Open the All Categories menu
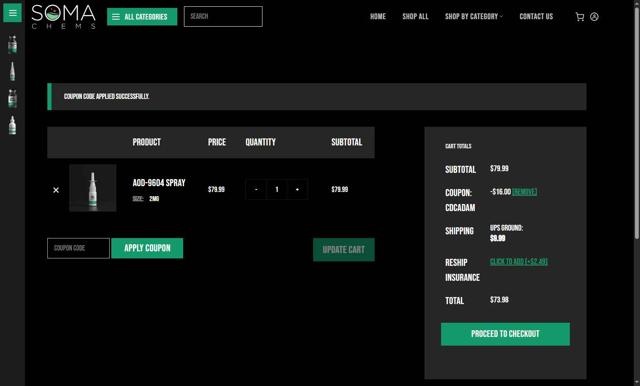 pos(142,17)
